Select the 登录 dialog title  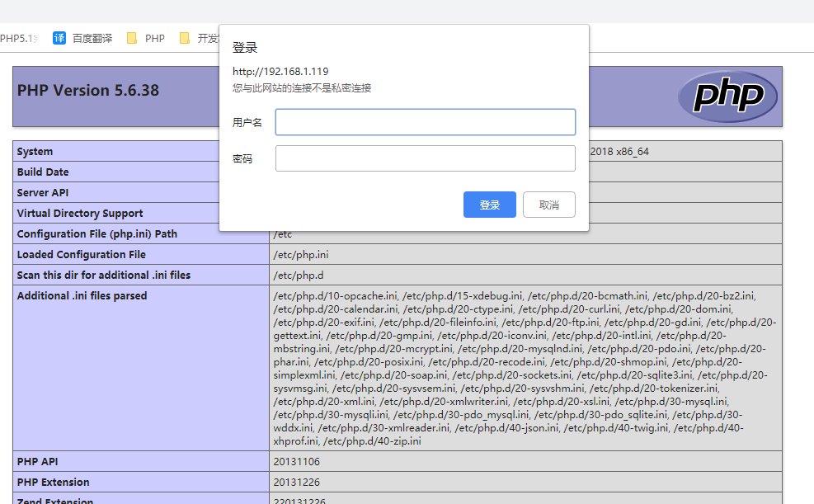point(244,48)
